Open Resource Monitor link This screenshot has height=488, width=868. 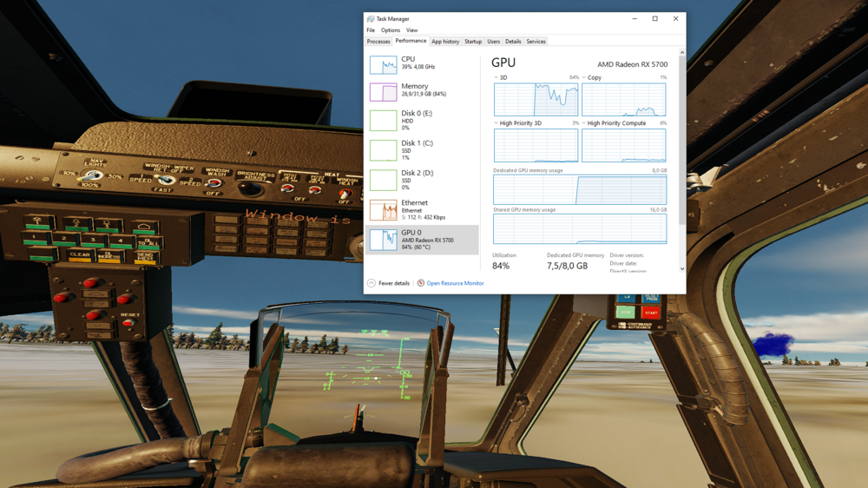pos(455,283)
